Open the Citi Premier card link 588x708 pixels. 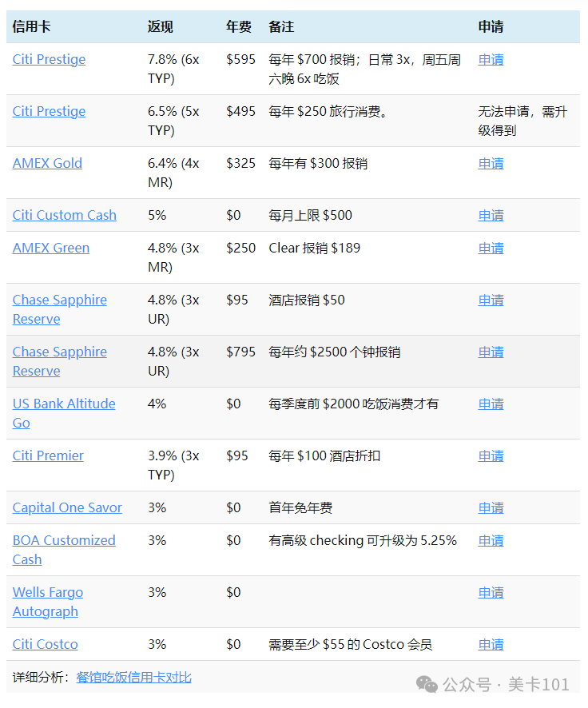[48, 455]
